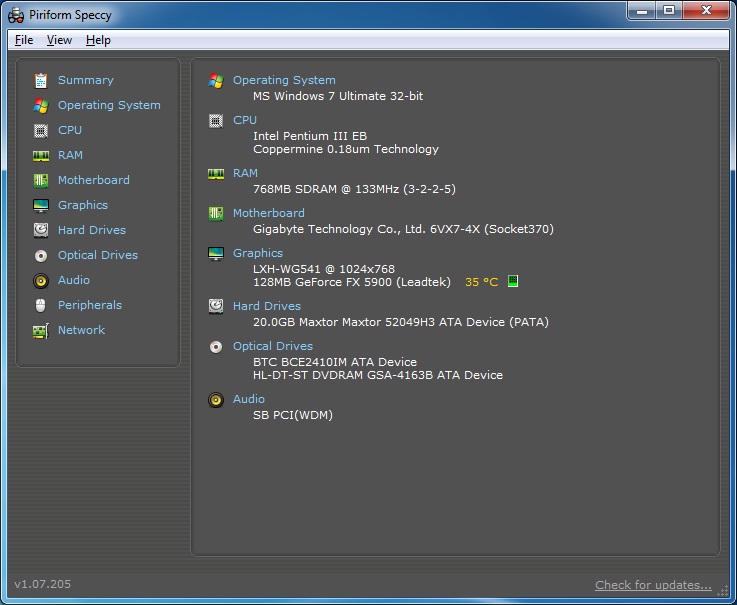Click the CPU chip icon in sidebar

click(x=41, y=130)
